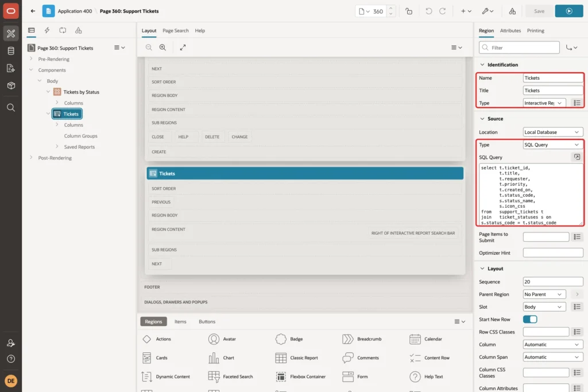Open the Application 400 page icon
588x392 pixels.
tap(48, 11)
